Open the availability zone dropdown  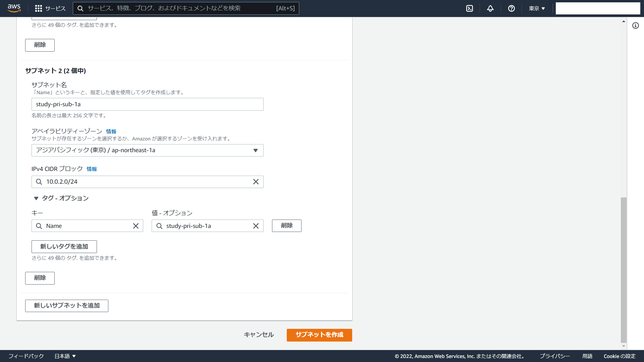coord(148,150)
